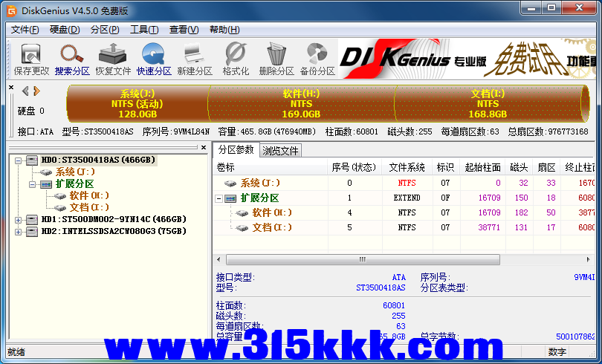This screenshot has width=602, height=364.
Task: Expand the HD2 INTELSSDSA2CW080G3 tree node
Action: 18,232
